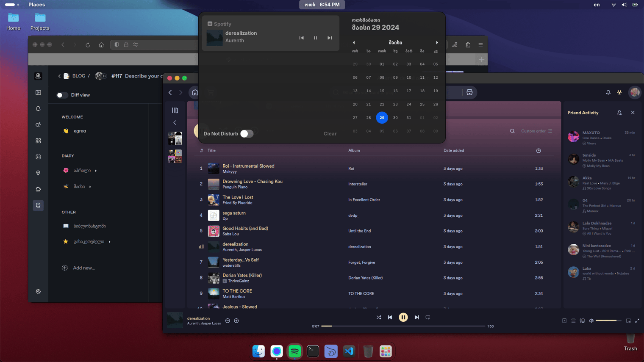Go to next month in calendar
This screenshot has width=644, height=362.
tap(437, 42)
